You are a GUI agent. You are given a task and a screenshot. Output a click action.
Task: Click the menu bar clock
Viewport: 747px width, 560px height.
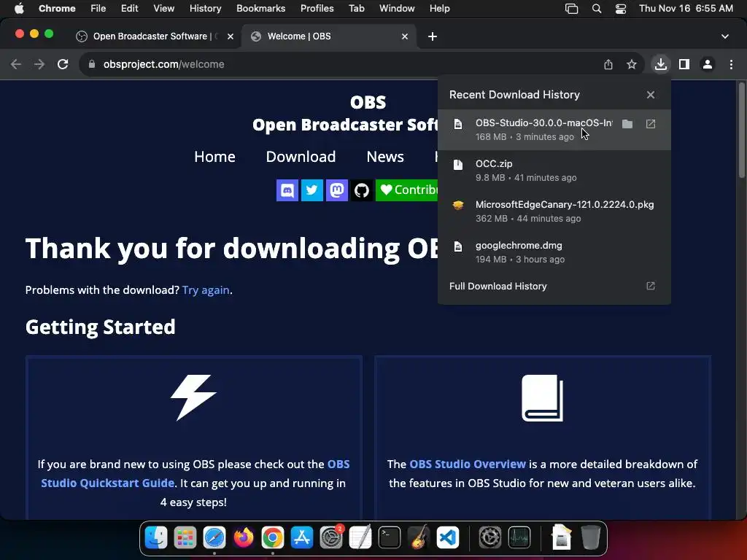point(686,9)
